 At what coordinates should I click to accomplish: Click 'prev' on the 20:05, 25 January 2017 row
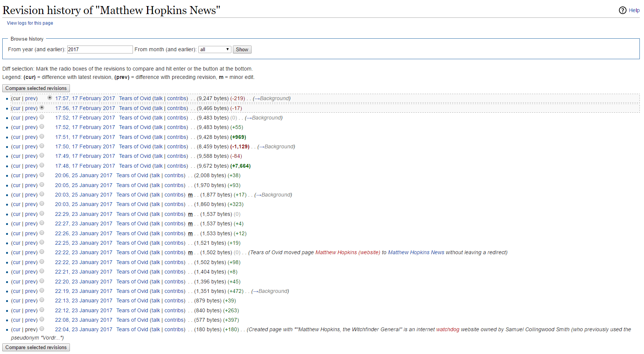[31, 185]
